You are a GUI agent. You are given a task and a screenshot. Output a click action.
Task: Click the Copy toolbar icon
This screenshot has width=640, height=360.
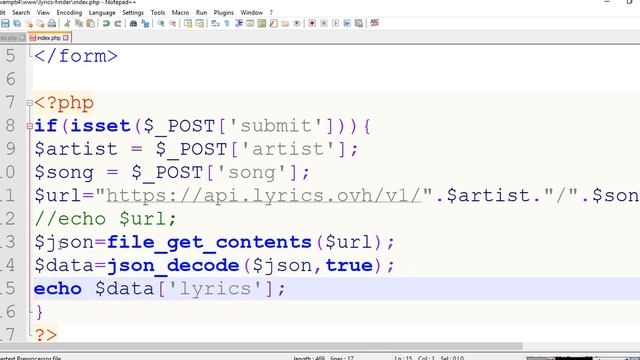point(79,23)
